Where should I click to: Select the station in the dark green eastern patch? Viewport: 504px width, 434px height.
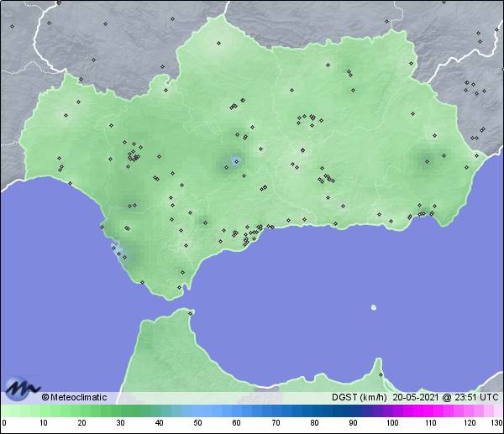click(428, 161)
